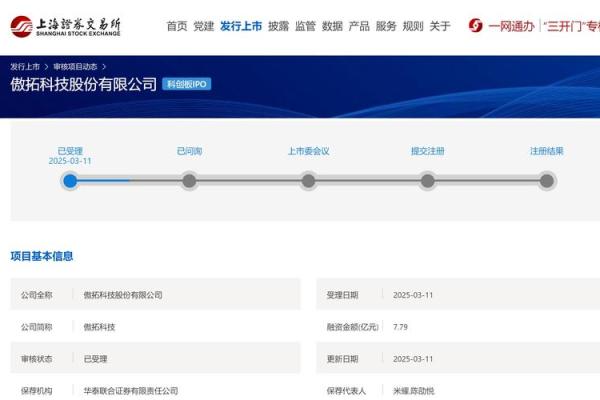Screen dimensions: 600x400
Task: Click the 2025-03-11 date under 已受理 stage
Action: coord(70,161)
